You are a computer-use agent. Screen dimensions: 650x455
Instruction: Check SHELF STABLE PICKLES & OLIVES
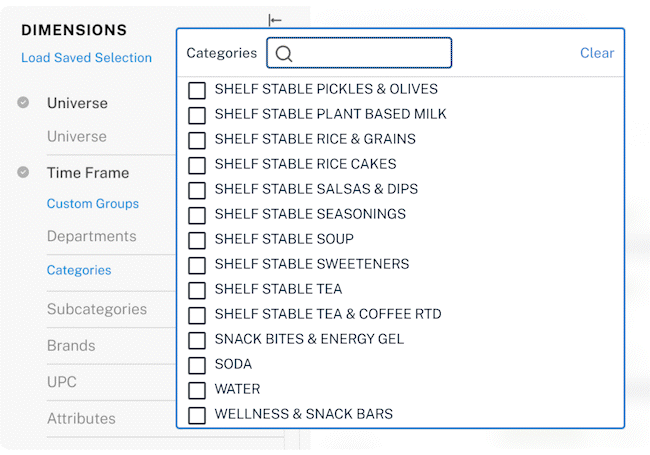click(x=197, y=90)
